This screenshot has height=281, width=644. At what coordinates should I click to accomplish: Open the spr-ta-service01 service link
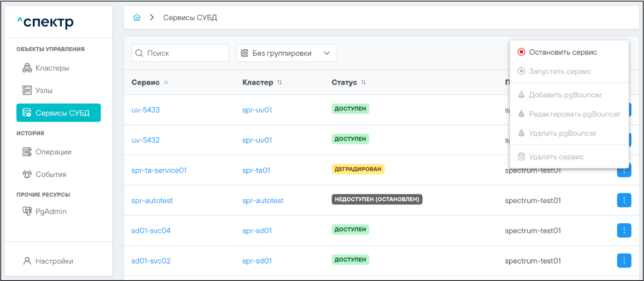tap(159, 170)
